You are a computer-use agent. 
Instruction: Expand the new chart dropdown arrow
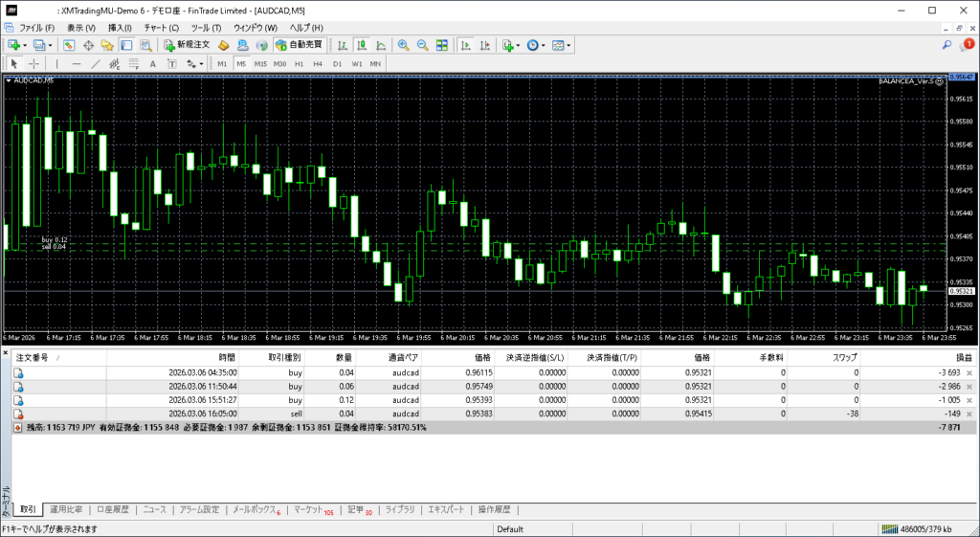pos(24,45)
